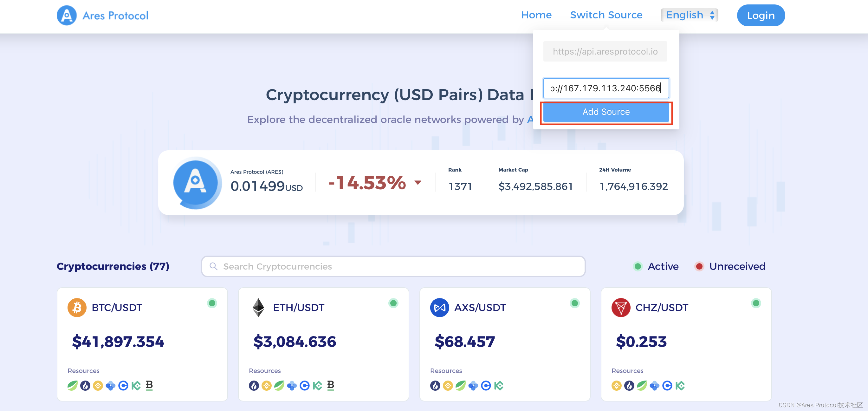
Task: Click the Login button
Action: [x=761, y=15]
